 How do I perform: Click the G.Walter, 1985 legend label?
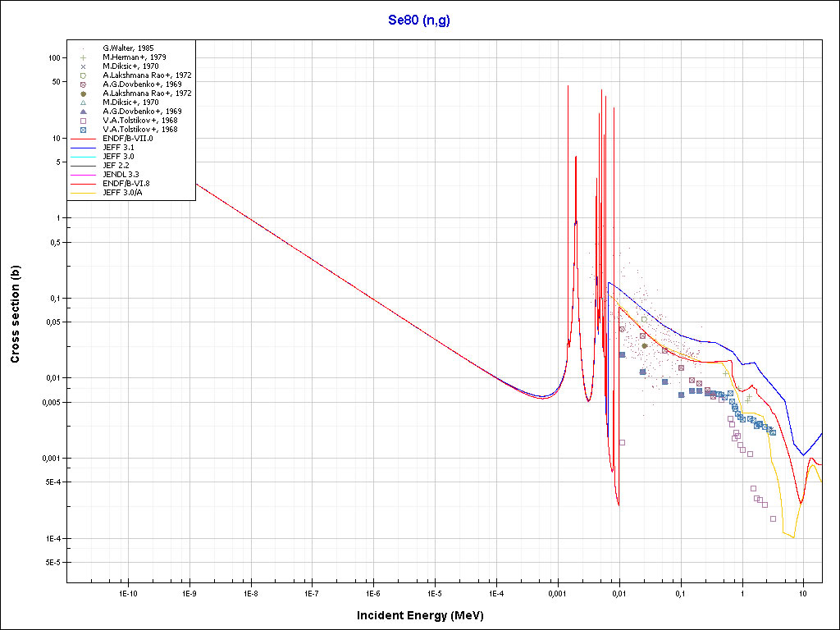tap(128, 48)
